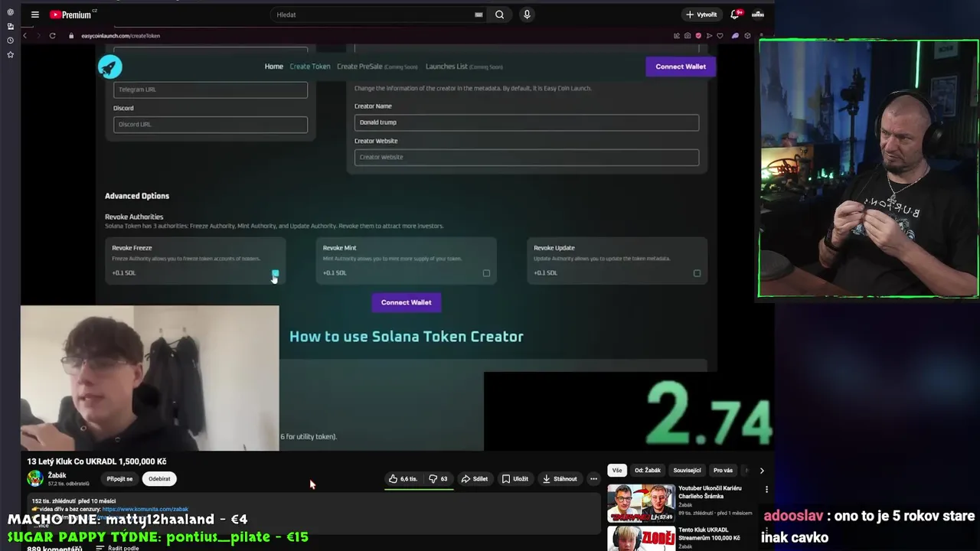Screen dimensions: 980x551
Task: Open the Create Token nav item
Action: [310, 67]
